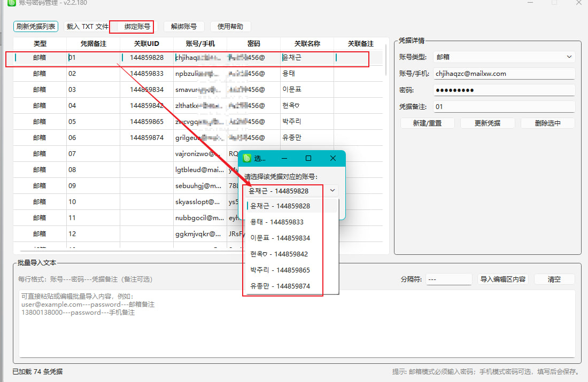This screenshot has width=588, height=382.
Task: Open 使用帮助 help button
Action: coord(230,27)
